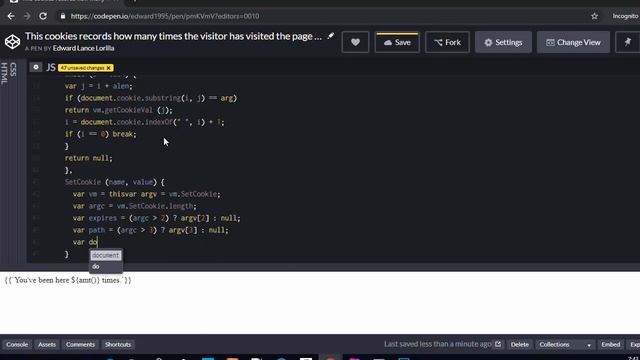Open the Console panel
Viewport: 640px width, 360px height.
(17, 344)
